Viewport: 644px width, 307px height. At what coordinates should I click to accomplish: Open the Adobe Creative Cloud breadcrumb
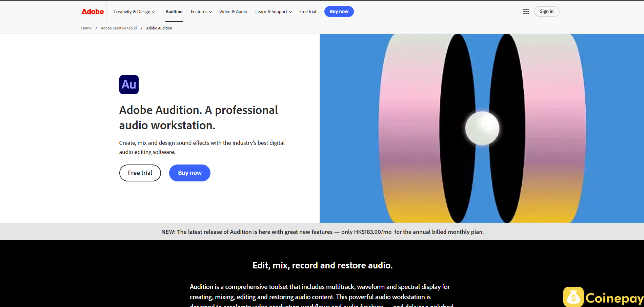(119, 28)
